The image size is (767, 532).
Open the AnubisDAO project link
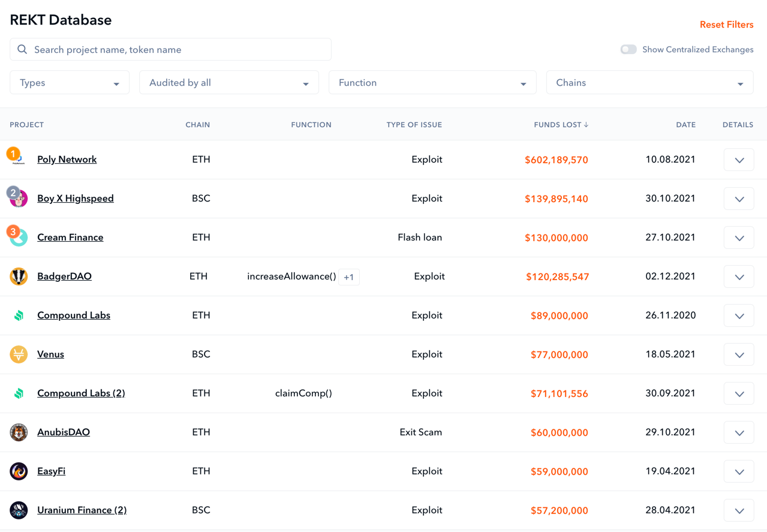(x=64, y=432)
